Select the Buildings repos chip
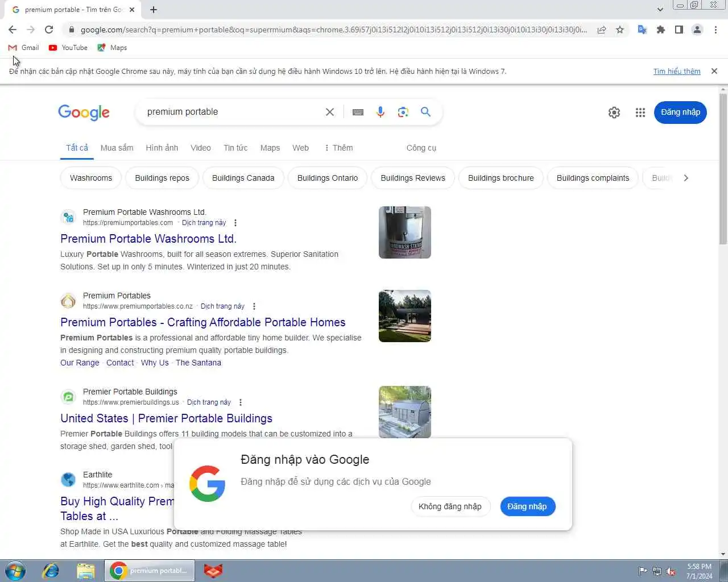This screenshot has width=728, height=582. tap(162, 178)
